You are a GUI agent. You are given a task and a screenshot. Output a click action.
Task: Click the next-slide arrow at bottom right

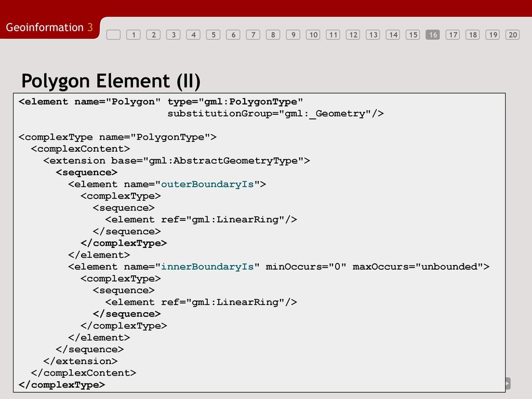[x=508, y=384]
